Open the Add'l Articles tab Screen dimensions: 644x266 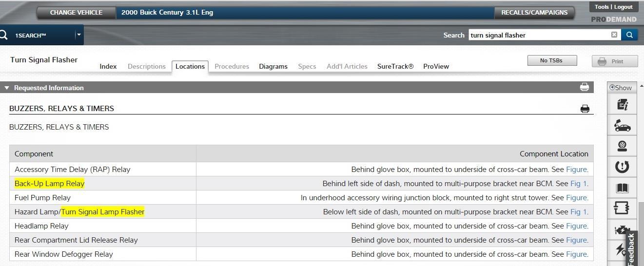347,66
